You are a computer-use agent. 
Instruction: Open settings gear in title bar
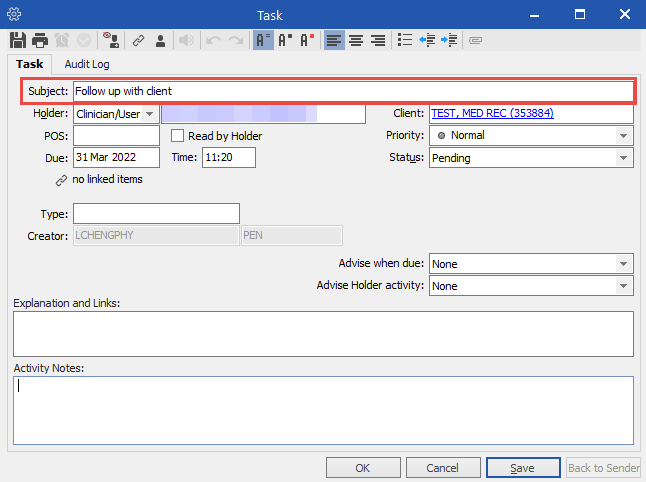pos(14,14)
